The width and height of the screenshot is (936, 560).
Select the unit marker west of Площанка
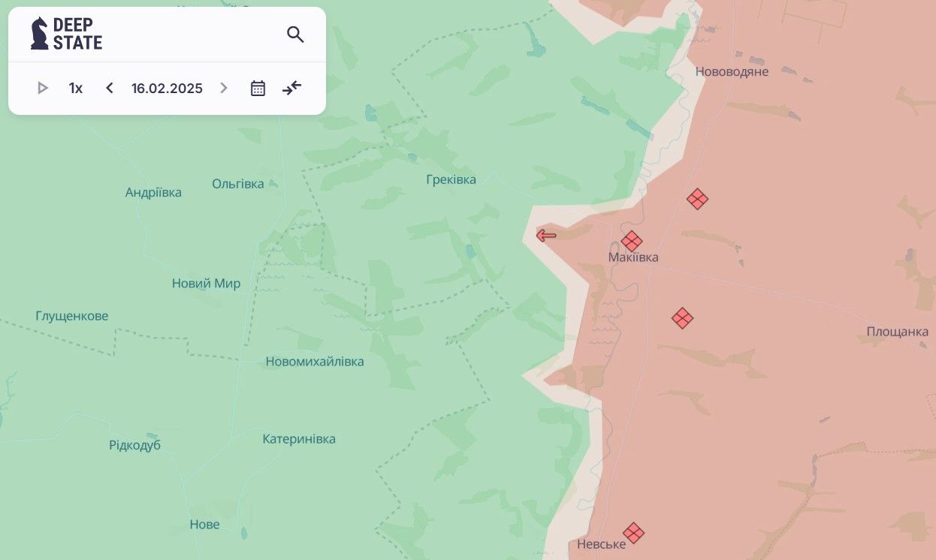coord(682,318)
